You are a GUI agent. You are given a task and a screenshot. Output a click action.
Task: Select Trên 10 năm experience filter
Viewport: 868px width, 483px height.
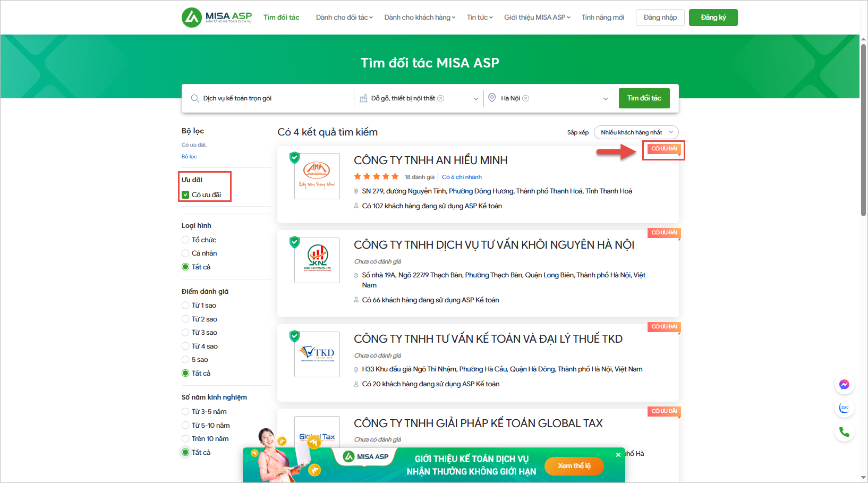coord(185,439)
